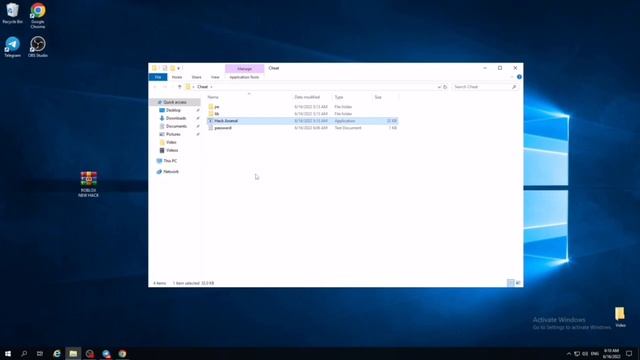Click the Text Document type cell of password
The image size is (640, 360).
[x=348, y=128]
